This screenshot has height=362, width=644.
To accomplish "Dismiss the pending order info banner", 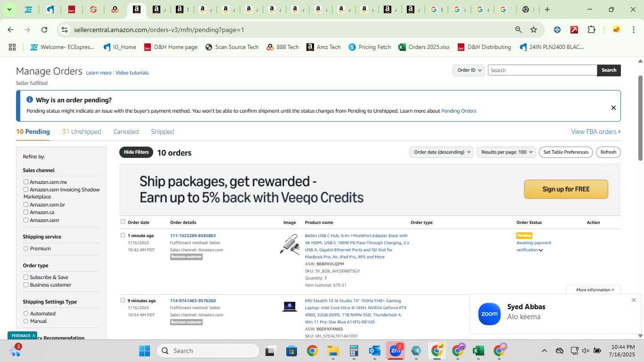I will tap(613, 107).
